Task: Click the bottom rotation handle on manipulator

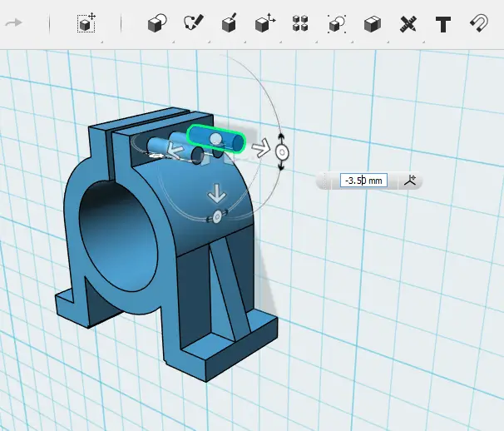Action: click(217, 216)
